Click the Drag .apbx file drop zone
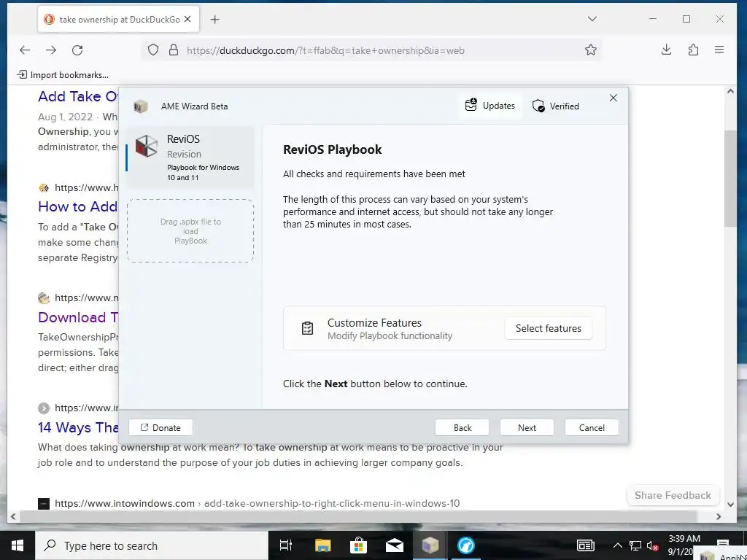The height and width of the screenshot is (560, 747). 190,231
